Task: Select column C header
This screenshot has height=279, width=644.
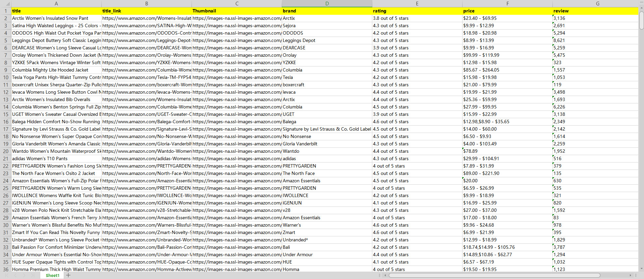Action: pos(237,3)
